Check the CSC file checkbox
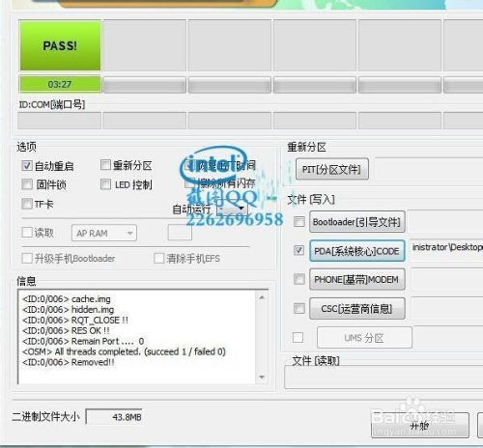 click(299, 308)
